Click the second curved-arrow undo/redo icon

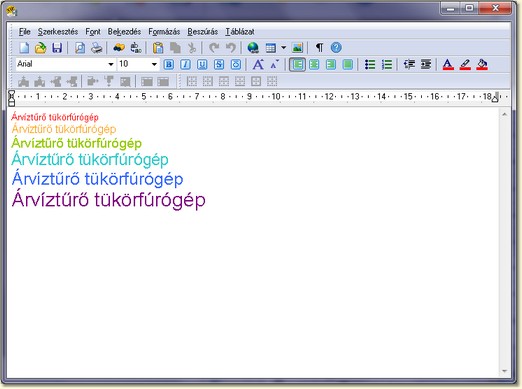point(231,48)
